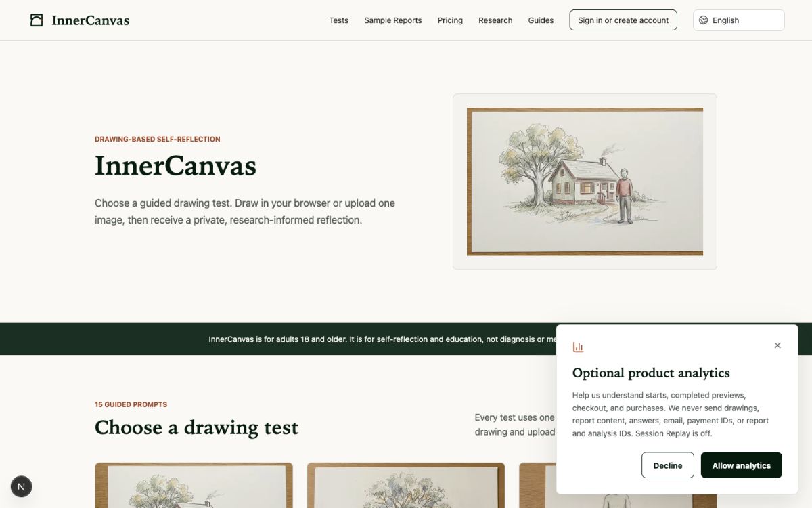812x508 pixels.
Task: Click Allow analytics button
Action: point(742,465)
